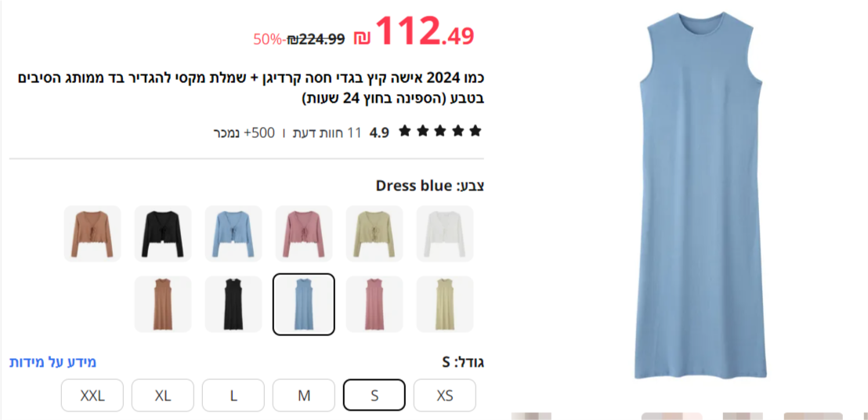868x420 pixels.
Task: Choose the pink dress color option
Action: tap(374, 304)
